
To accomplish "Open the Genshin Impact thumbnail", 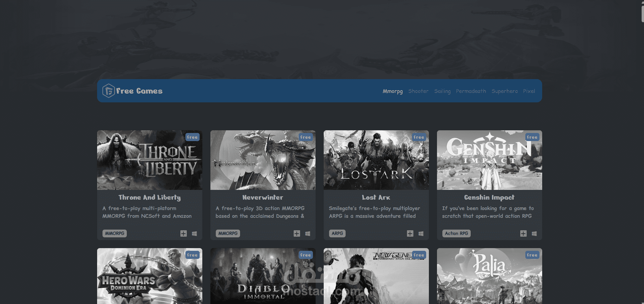I will (490, 160).
